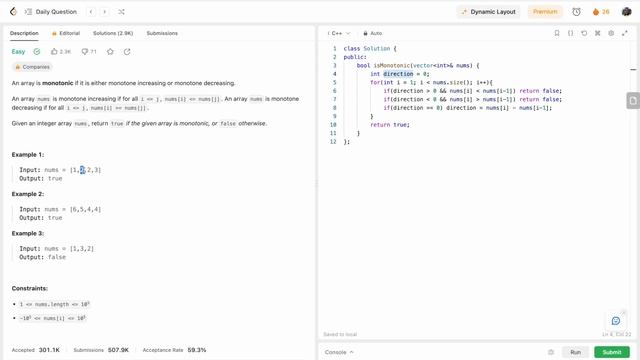Viewport: 640px width, 360px height.
Task: Click the Example 1 input text
Action: pos(60,170)
